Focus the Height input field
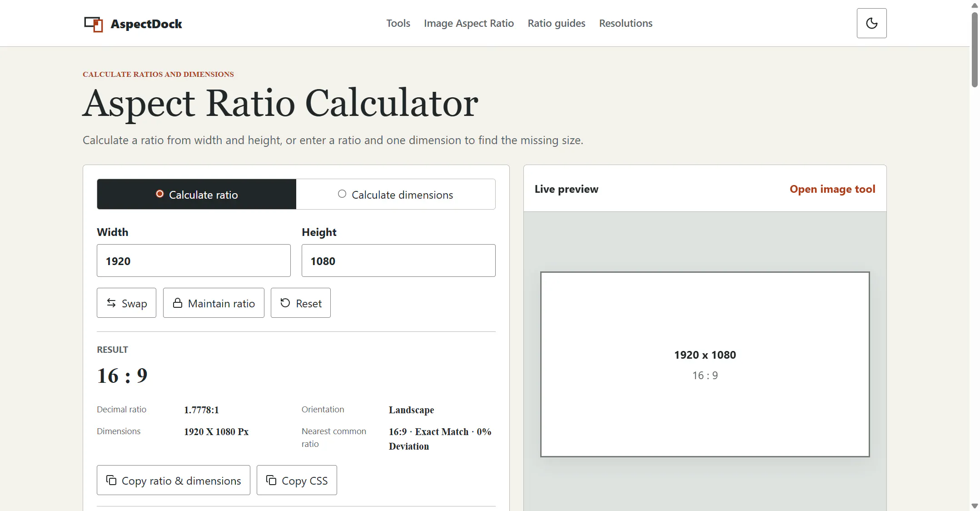 pyautogui.click(x=398, y=261)
